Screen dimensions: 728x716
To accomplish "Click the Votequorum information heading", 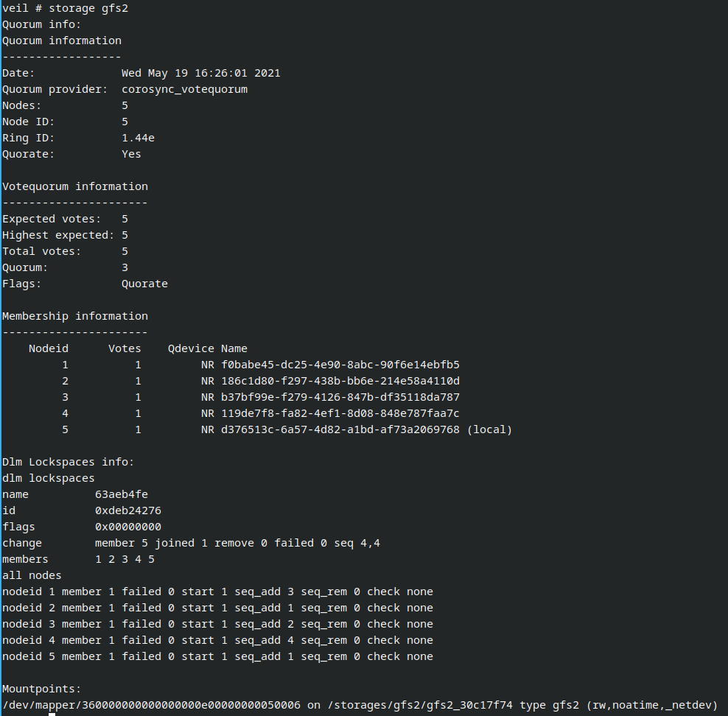I will [x=75, y=186].
